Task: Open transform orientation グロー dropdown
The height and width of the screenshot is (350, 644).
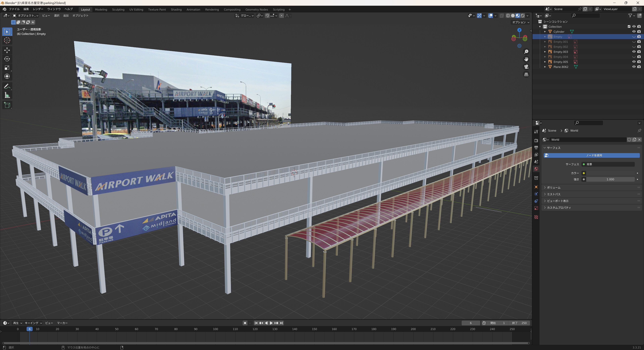Action: pos(245,15)
